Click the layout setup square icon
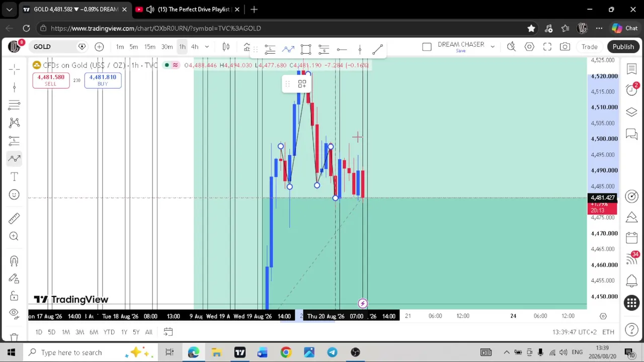This screenshot has height=362, width=644. click(427, 47)
